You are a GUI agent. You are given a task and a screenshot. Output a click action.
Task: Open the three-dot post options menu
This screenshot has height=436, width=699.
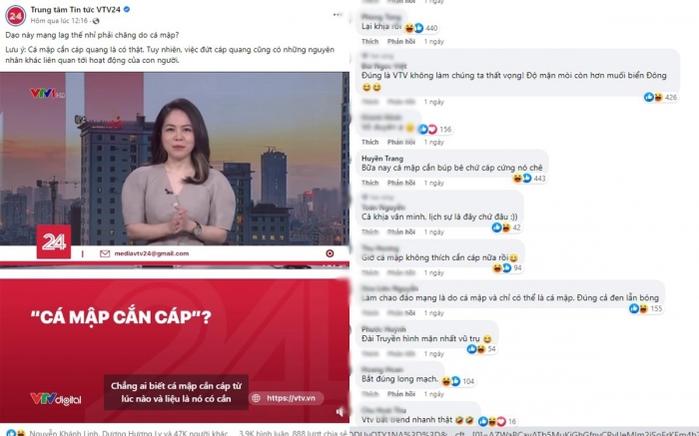click(337, 15)
